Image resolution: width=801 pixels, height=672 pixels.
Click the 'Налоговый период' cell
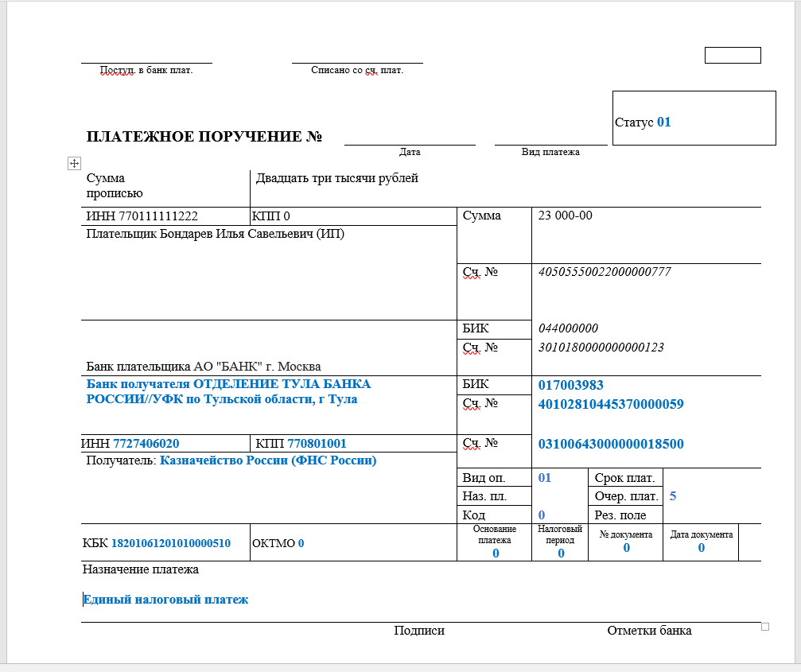(560, 542)
